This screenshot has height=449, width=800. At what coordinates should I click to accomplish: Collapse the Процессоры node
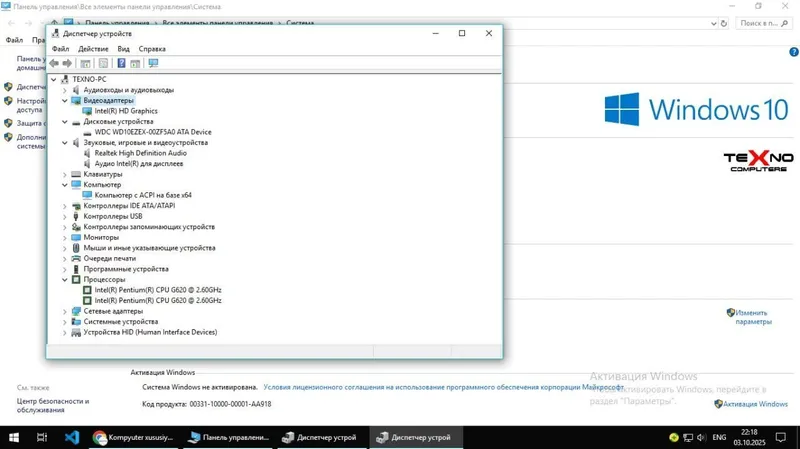pyautogui.click(x=65, y=280)
